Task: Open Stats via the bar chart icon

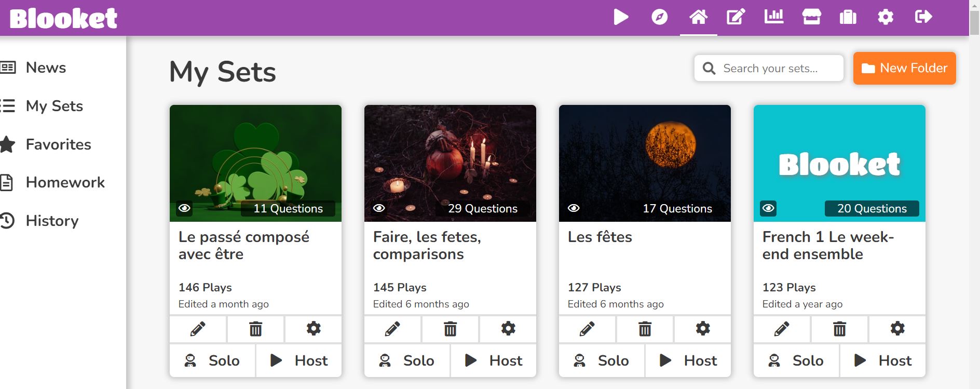Action: [773, 17]
